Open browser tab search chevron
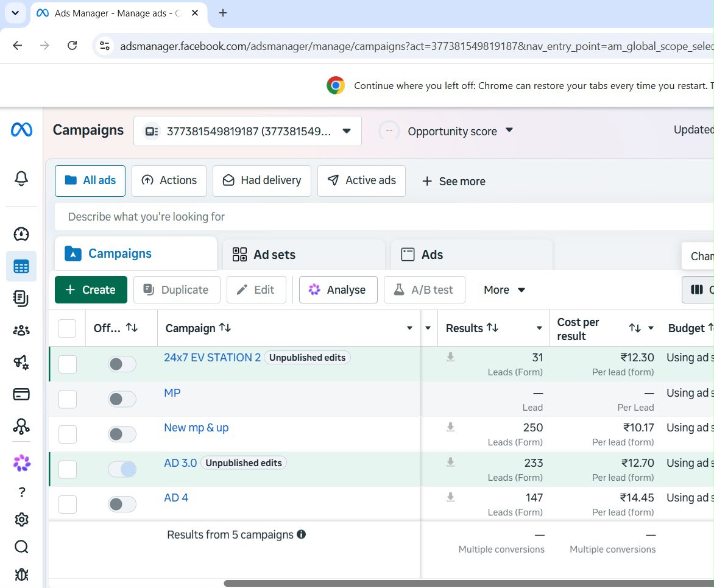Screen dimensions: 714x588 point(15,13)
